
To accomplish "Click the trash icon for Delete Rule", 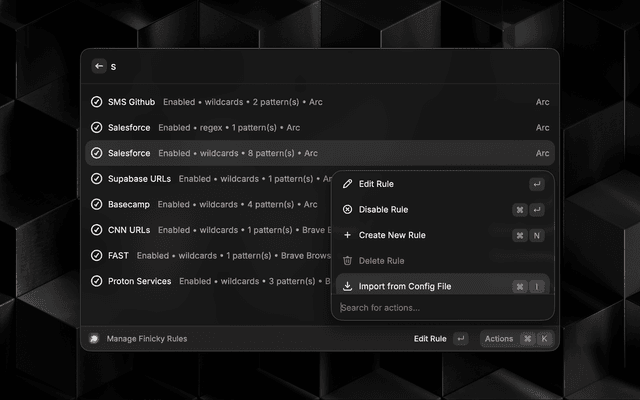I will (x=347, y=261).
